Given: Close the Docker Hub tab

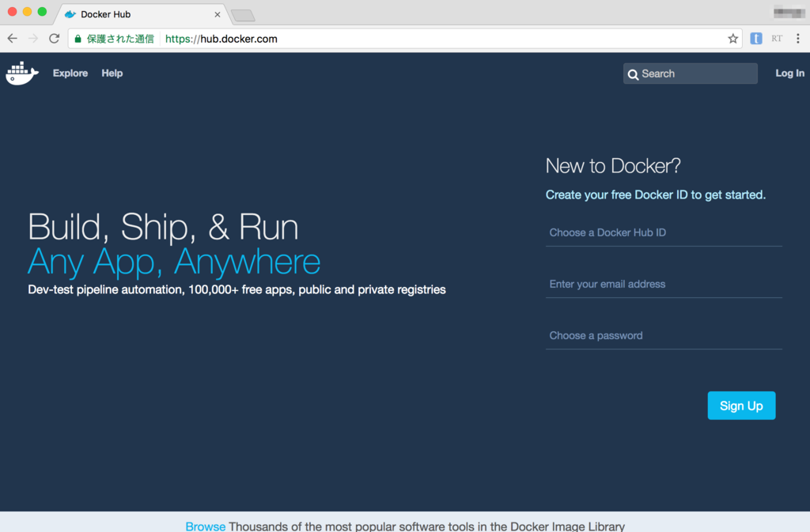Looking at the screenshot, I should tap(218, 14).
